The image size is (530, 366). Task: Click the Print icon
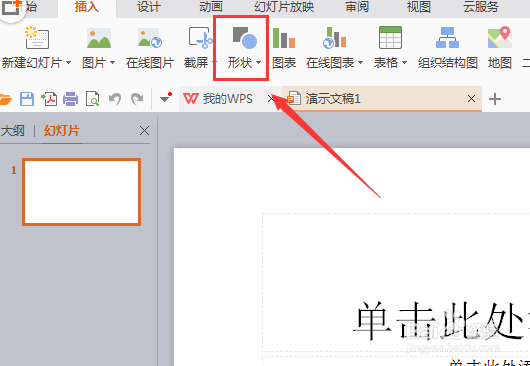coord(70,99)
